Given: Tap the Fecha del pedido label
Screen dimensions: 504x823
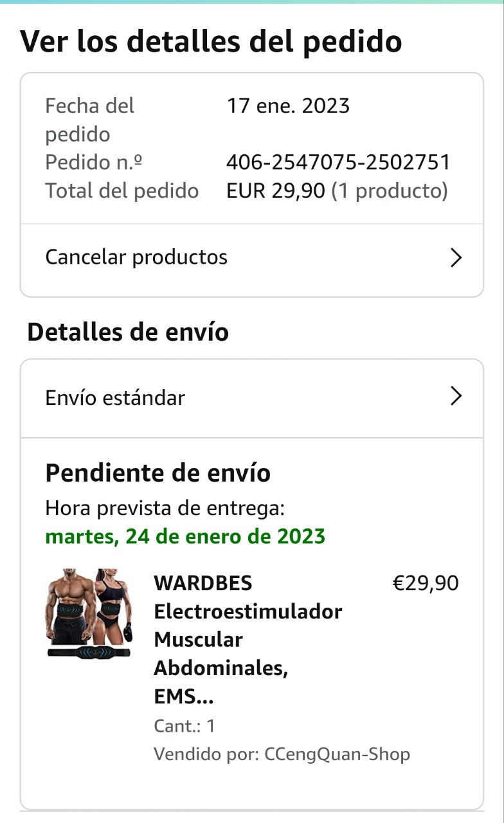Looking at the screenshot, I should pos(89,120).
